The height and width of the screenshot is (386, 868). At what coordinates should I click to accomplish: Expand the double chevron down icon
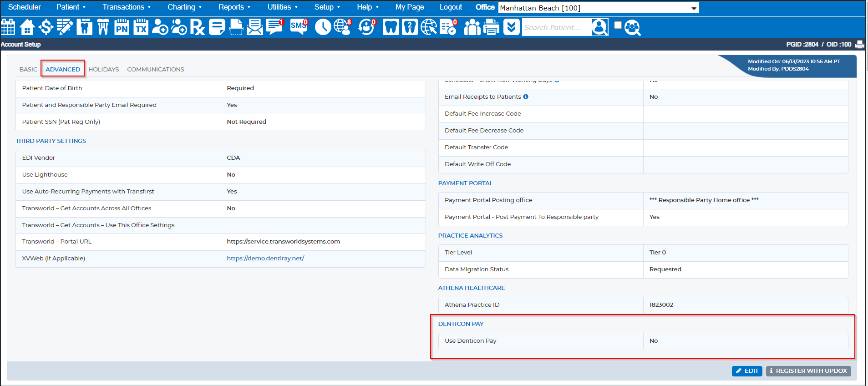511,27
